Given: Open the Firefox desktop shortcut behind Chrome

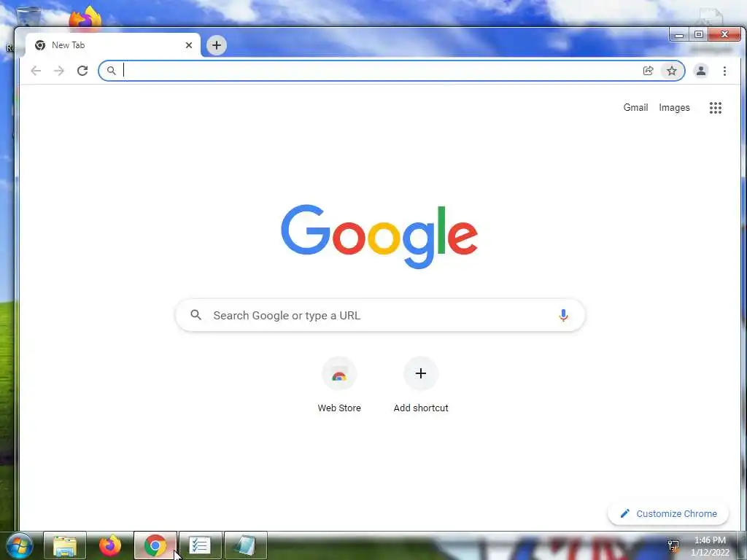Looking at the screenshot, I should click(x=85, y=18).
